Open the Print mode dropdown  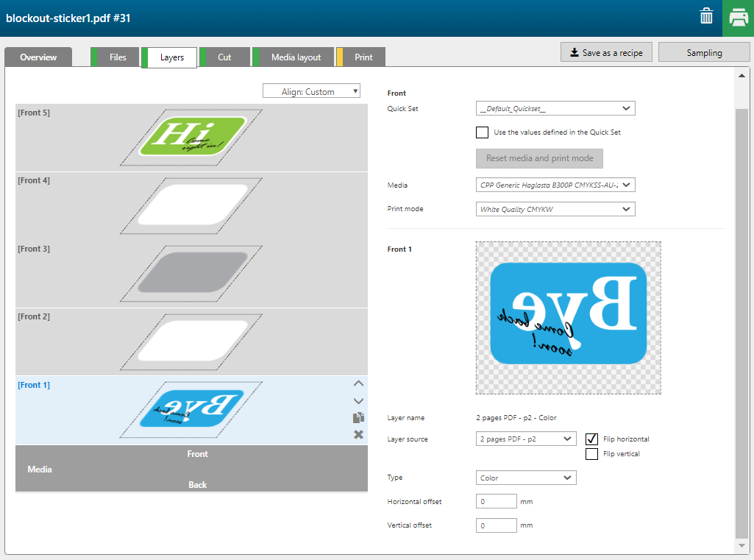coord(555,209)
